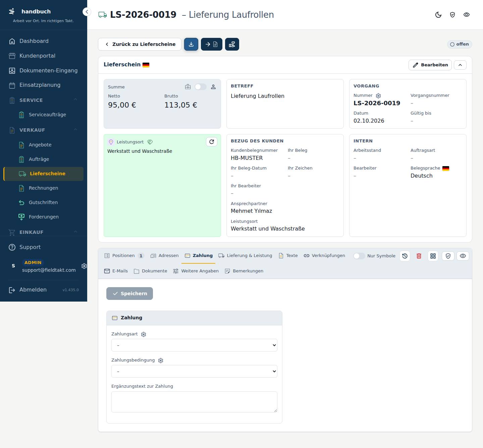
Task: Click the convert to document arrow button
Action: [x=212, y=44]
